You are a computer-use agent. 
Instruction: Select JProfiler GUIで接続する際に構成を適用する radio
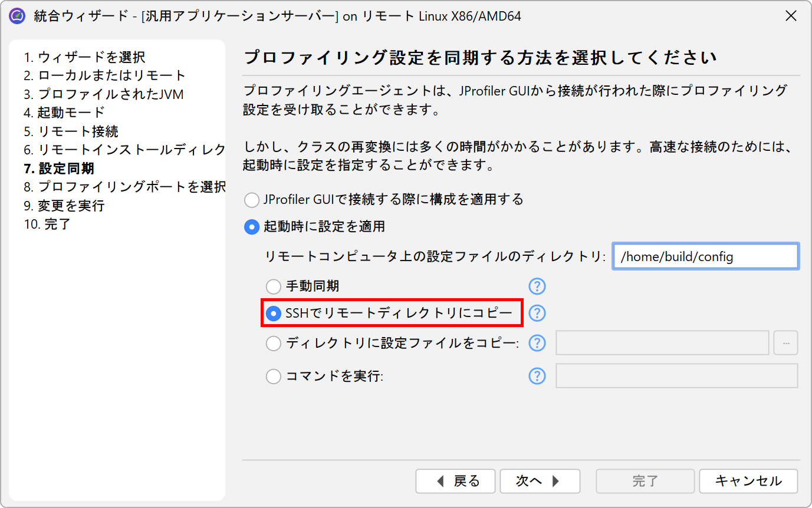tap(384, 200)
